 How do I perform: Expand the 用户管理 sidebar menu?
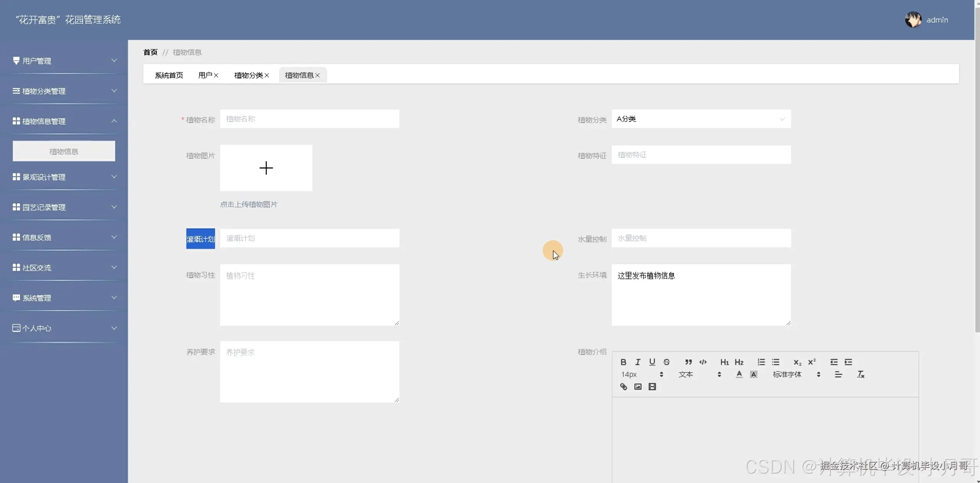[64, 61]
